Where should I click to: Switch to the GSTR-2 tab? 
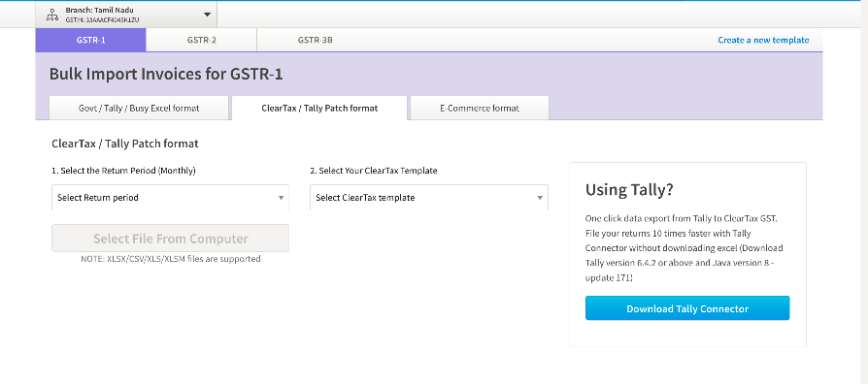point(202,40)
